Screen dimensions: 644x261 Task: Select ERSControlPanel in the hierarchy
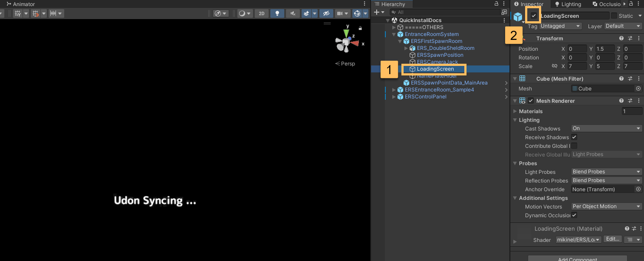pyautogui.click(x=425, y=97)
